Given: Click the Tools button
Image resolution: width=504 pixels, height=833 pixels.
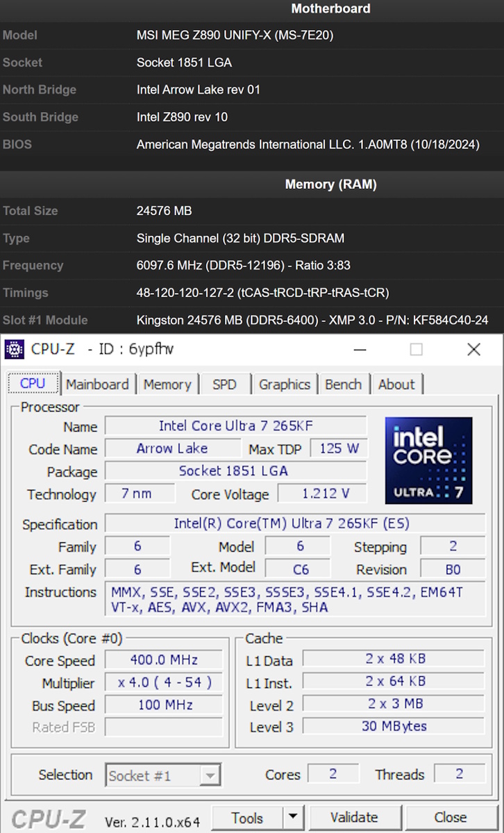Looking at the screenshot, I should [x=247, y=818].
